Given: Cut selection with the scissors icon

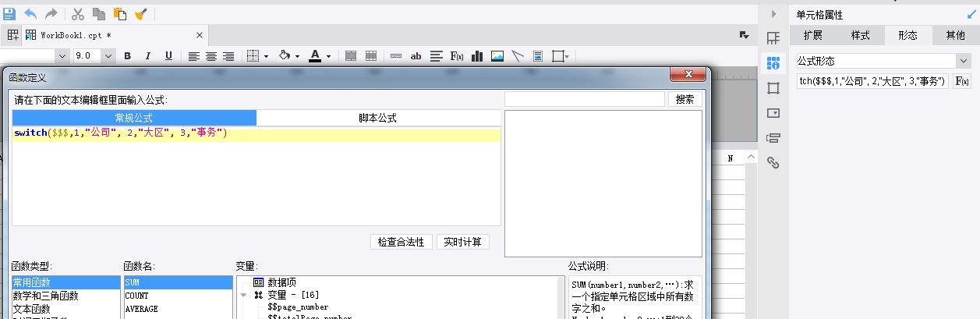Looking at the screenshot, I should pos(78,13).
